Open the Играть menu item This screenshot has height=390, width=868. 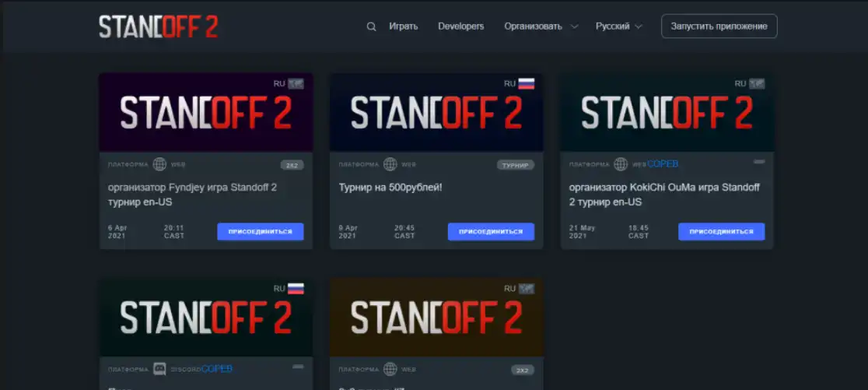[404, 26]
